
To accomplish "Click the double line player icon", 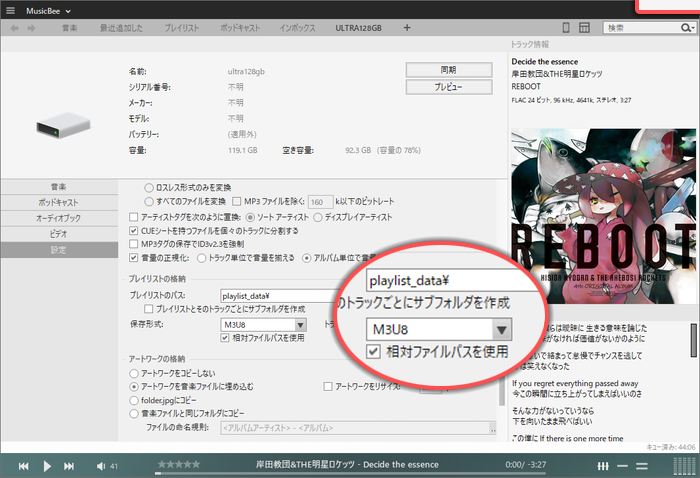I will (642, 466).
